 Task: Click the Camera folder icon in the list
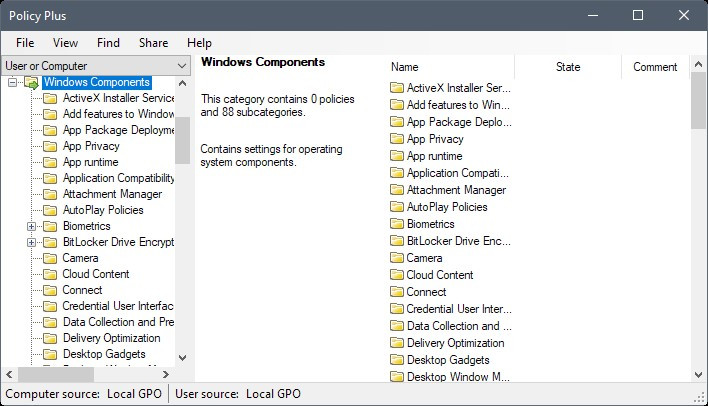coord(396,258)
